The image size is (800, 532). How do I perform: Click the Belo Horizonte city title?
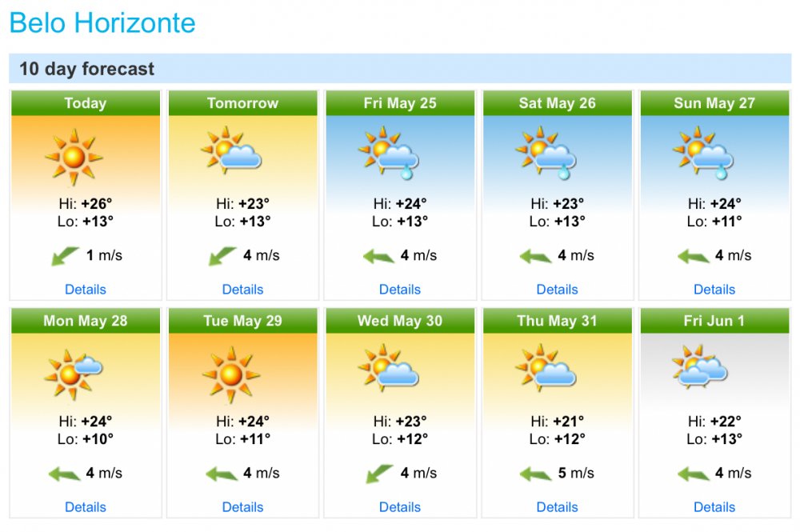point(102,22)
